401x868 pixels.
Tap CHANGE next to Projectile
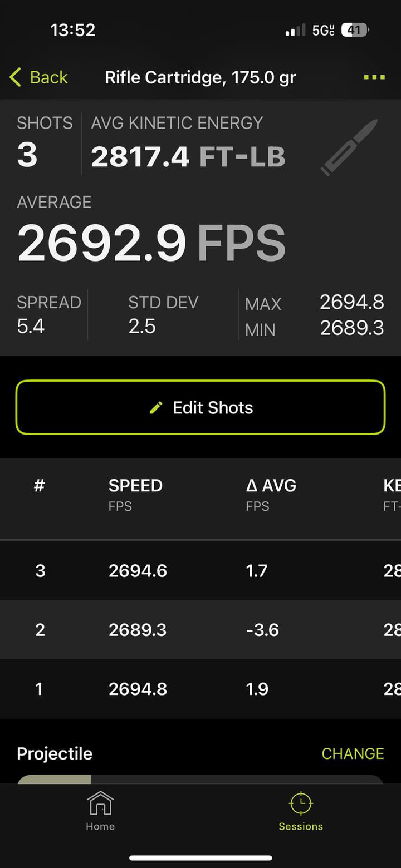click(x=353, y=753)
